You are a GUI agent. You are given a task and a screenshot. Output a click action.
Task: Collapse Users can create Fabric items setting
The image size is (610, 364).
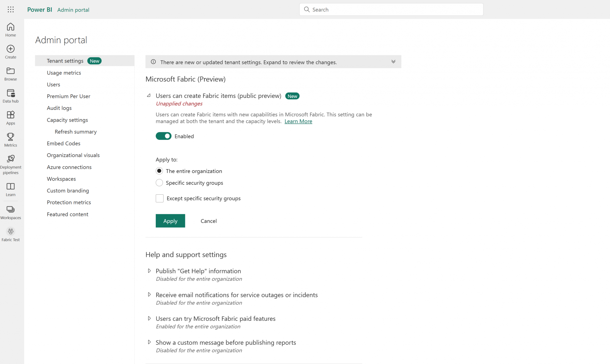point(149,96)
